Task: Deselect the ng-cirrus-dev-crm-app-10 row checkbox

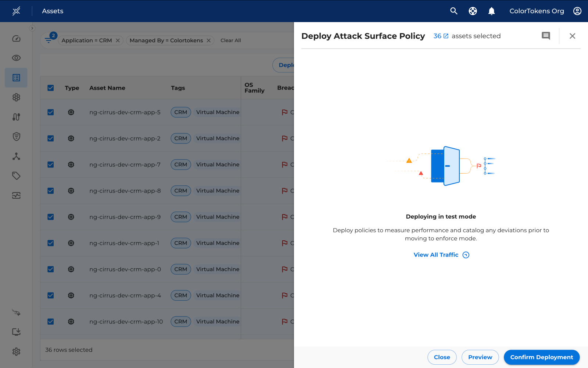Action: click(51, 322)
